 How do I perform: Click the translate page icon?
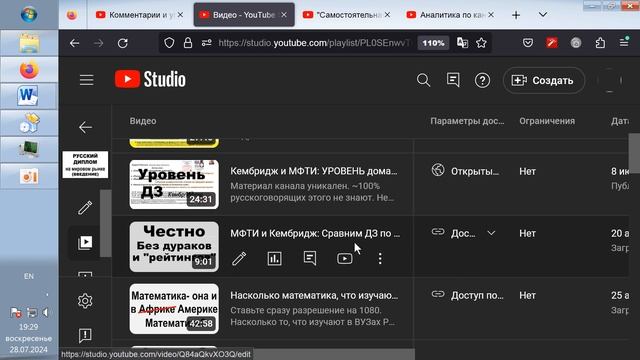tap(462, 43)
